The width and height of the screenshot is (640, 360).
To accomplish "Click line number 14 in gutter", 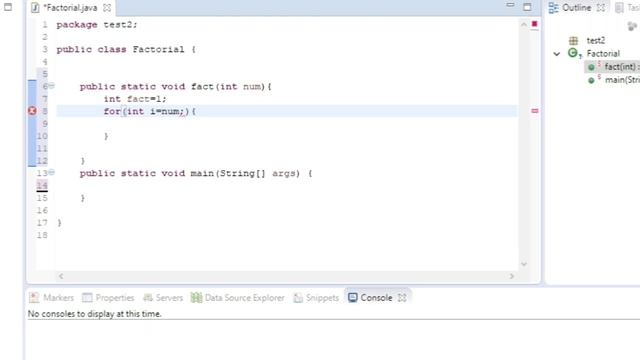I will [x=42, y=185].
